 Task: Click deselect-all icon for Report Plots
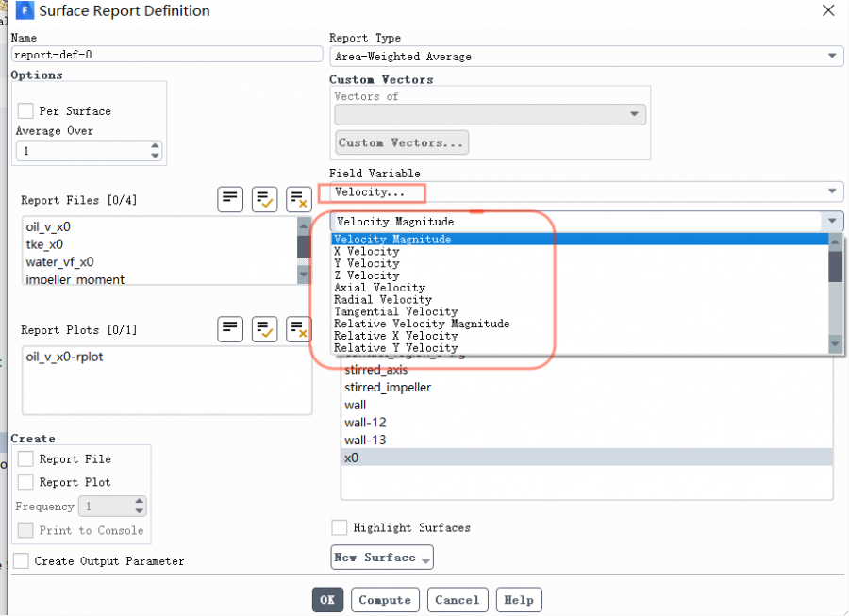(299, 329)
